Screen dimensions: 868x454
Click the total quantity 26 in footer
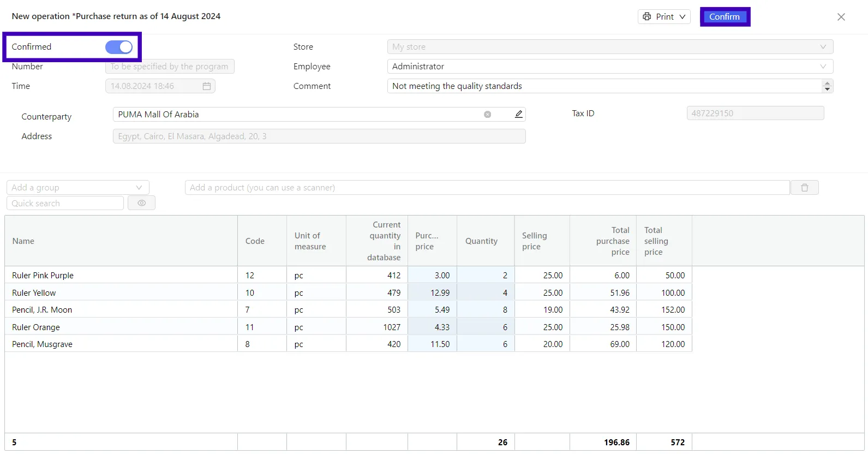pos(502,443)
